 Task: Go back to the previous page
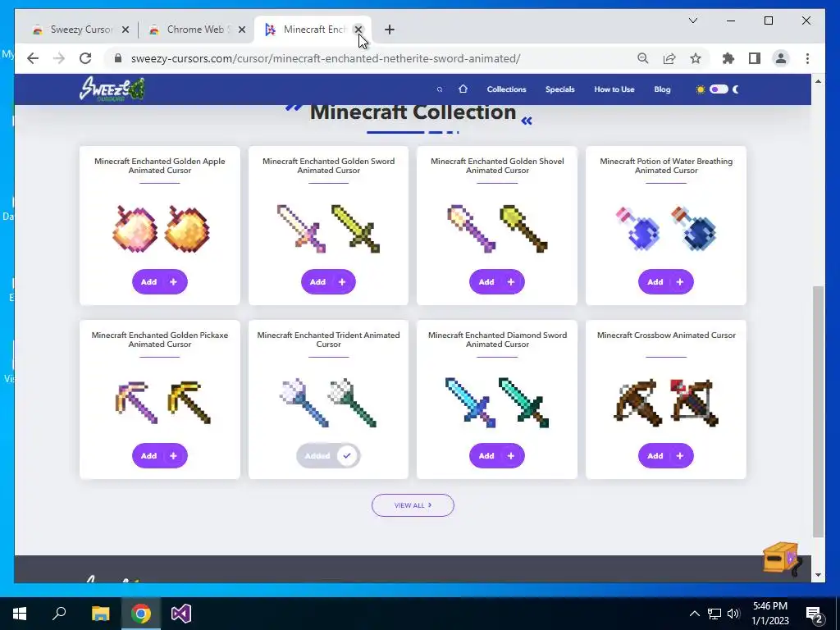point(33,58)
